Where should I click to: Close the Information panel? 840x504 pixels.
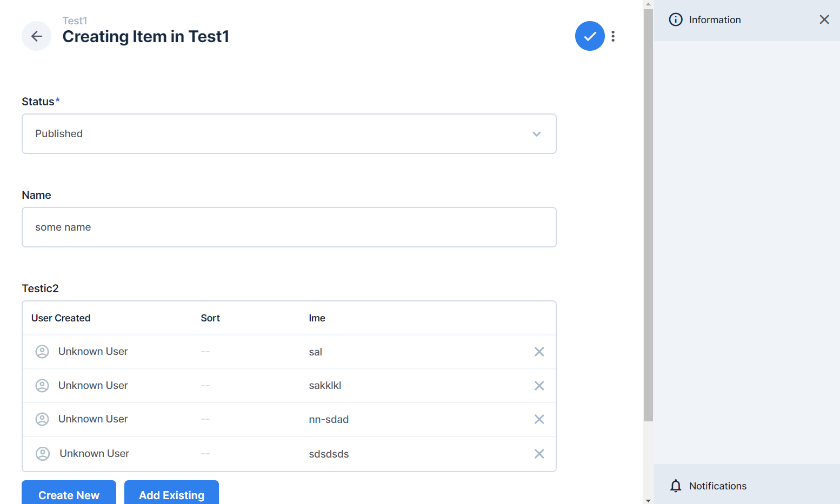coord(824,19)
